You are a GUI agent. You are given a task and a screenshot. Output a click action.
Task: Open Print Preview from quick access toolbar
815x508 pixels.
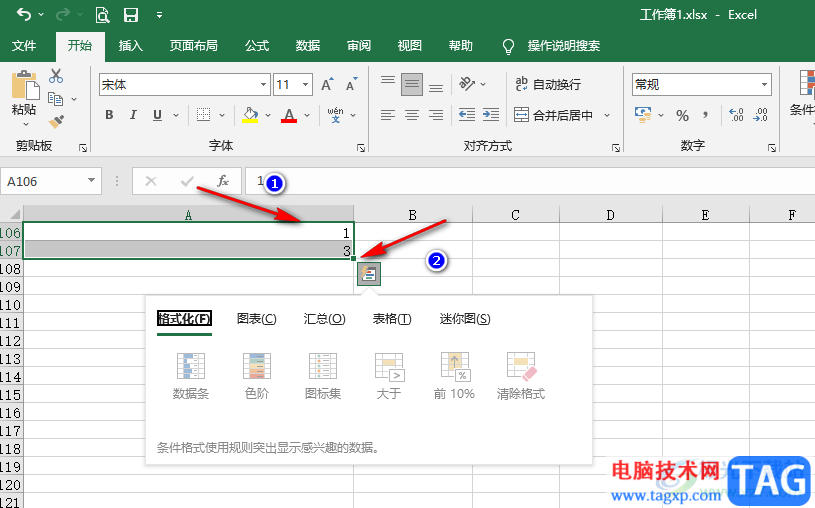tap(102, 15)
